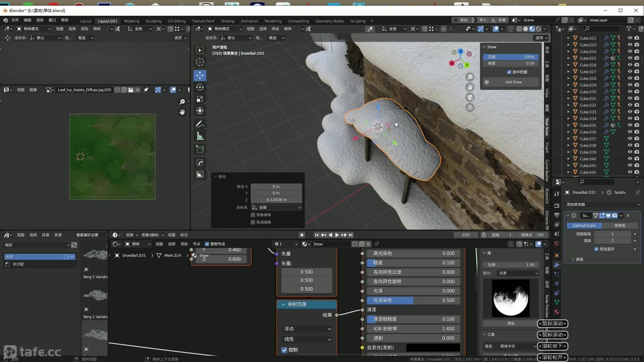Open the 添加修改器 dropdown
The width and height of the screenshot is (644, 362).
(x=603, y=204)
